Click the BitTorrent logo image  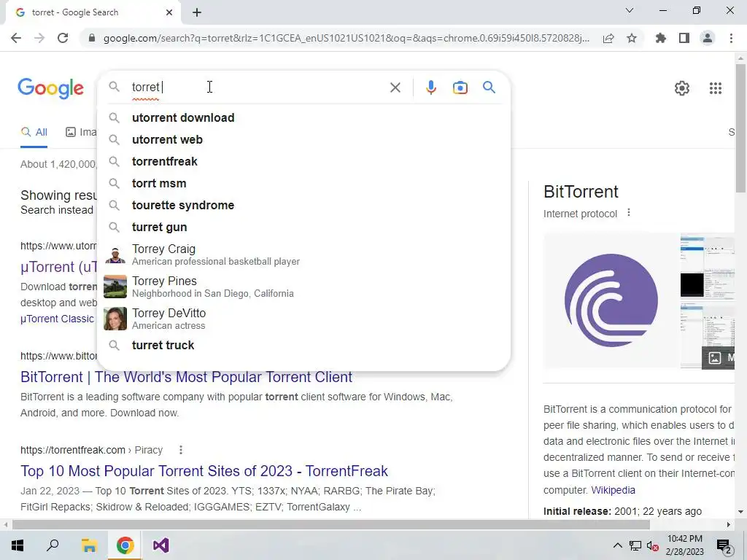(611, 300)
